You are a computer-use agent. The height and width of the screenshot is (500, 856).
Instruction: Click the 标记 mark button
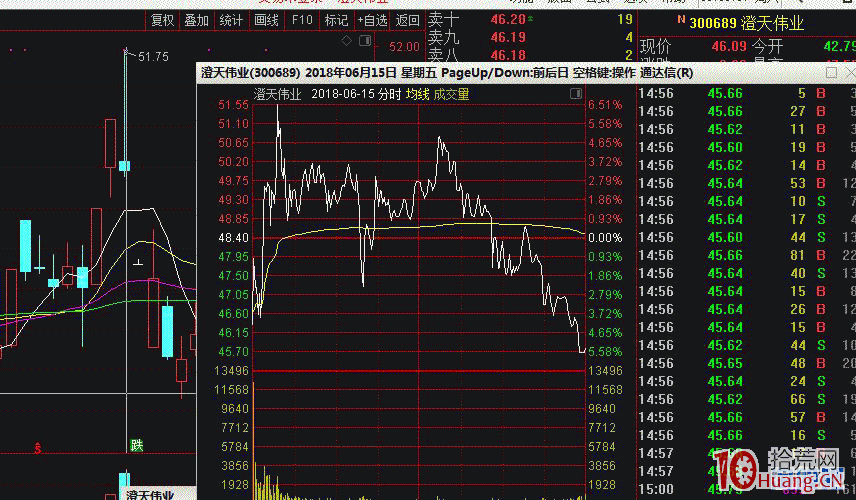tap(336, 21)
